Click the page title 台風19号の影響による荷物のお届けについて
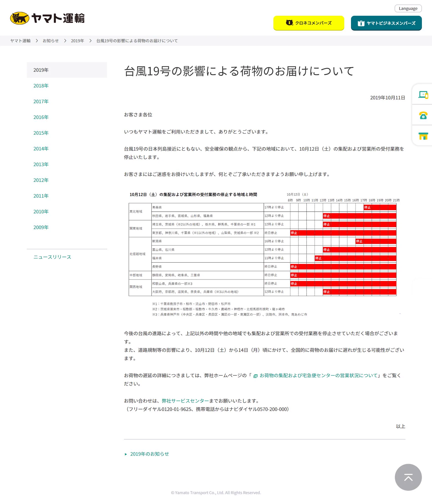432x504 pixels. [239, 71]
